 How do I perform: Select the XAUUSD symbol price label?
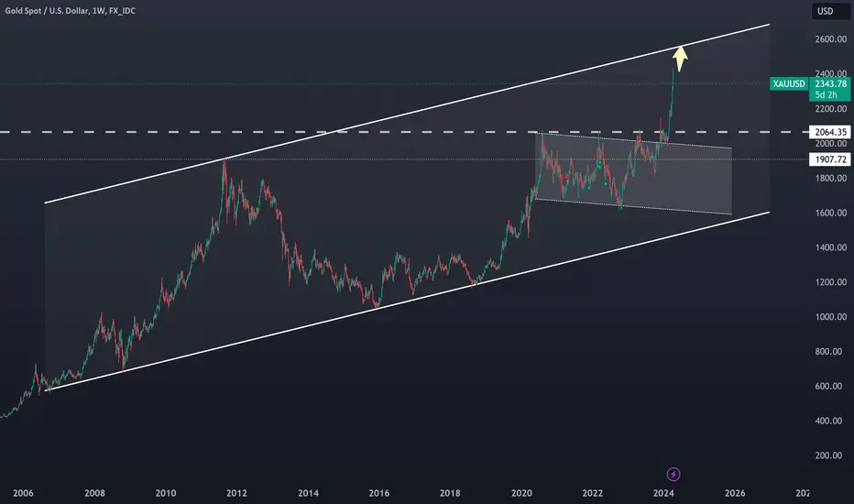(x=789, y=84)
